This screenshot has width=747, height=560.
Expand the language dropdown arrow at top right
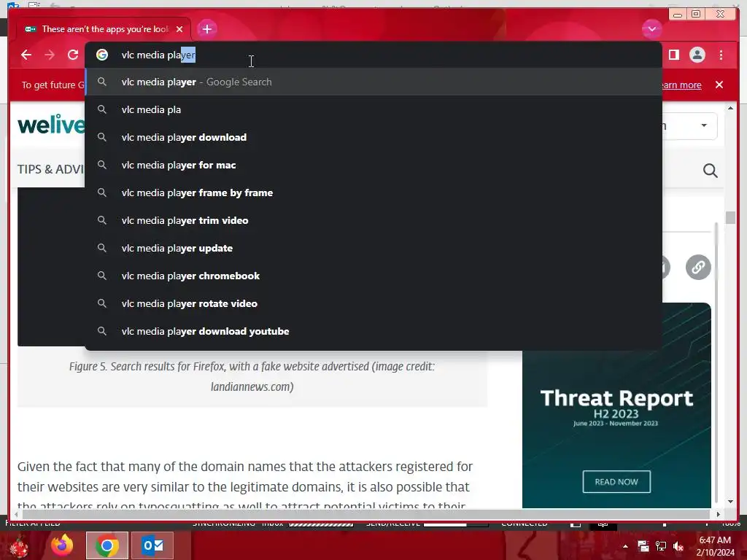[704, 125]
